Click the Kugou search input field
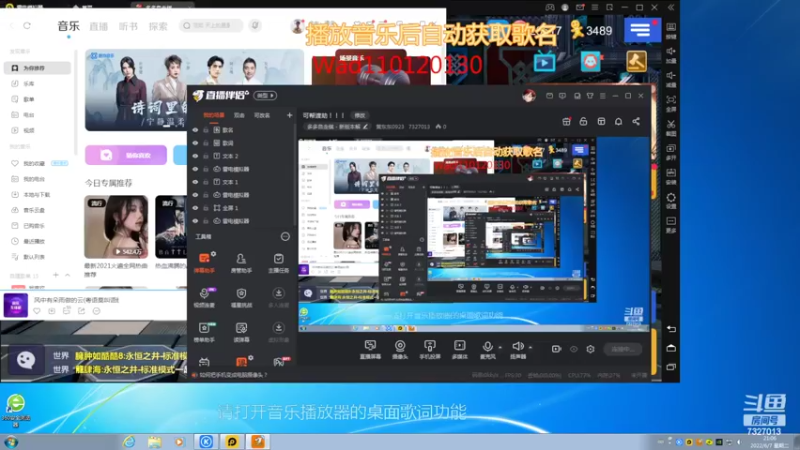Viewport: 800px width, 450px height. click(211, 26)
